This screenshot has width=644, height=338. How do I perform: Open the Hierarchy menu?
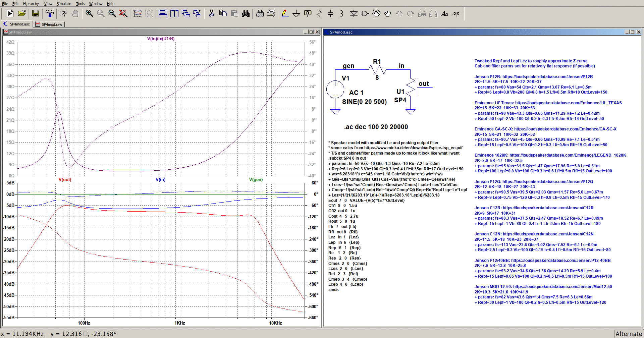(31, 4)
